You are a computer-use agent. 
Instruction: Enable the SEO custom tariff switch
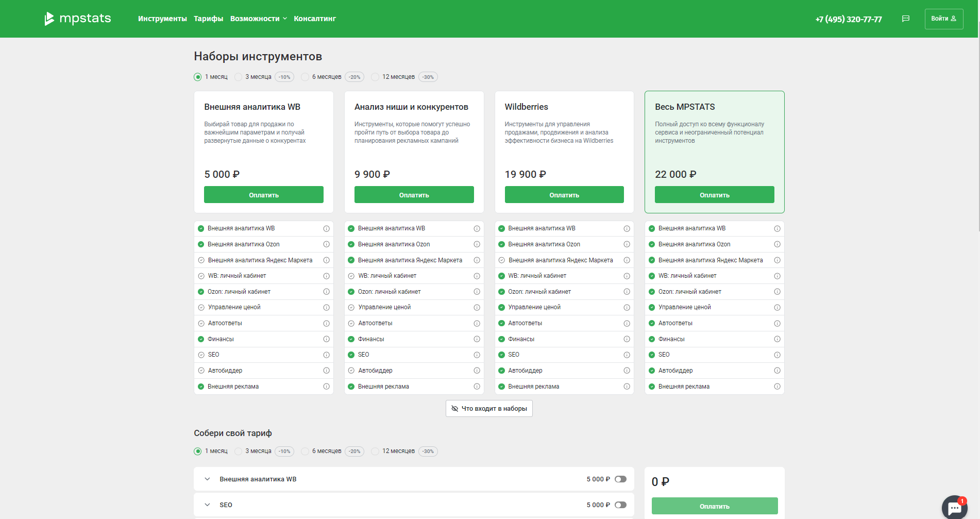tap(620, 505)
